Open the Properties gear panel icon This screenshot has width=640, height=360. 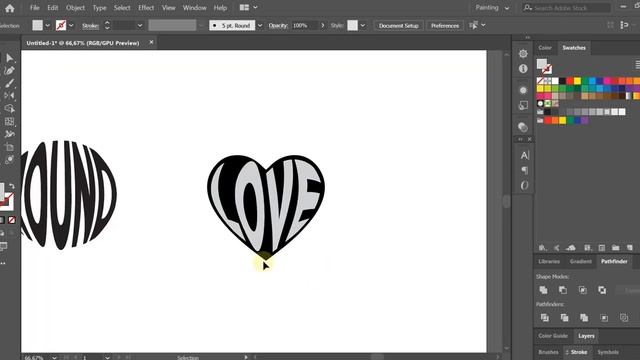click(x=523, y=53)
